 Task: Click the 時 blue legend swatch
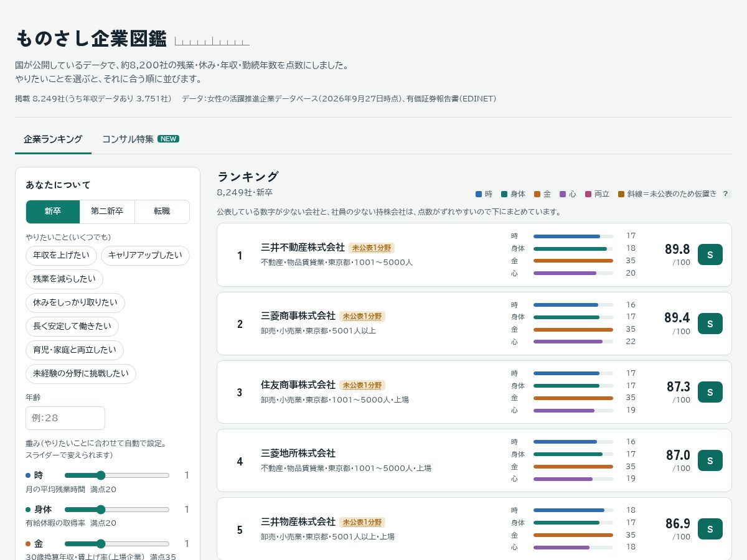click(479, 194)
